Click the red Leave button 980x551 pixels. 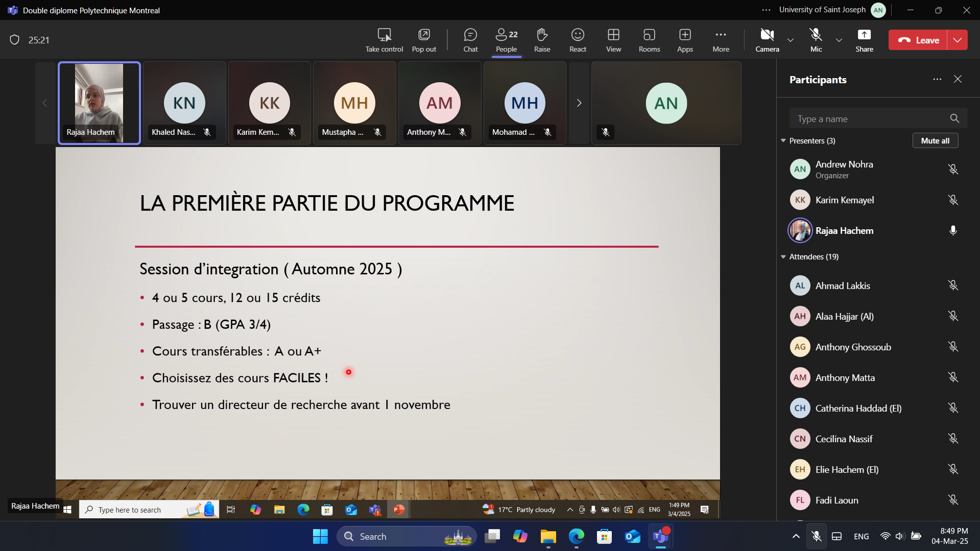918,40
